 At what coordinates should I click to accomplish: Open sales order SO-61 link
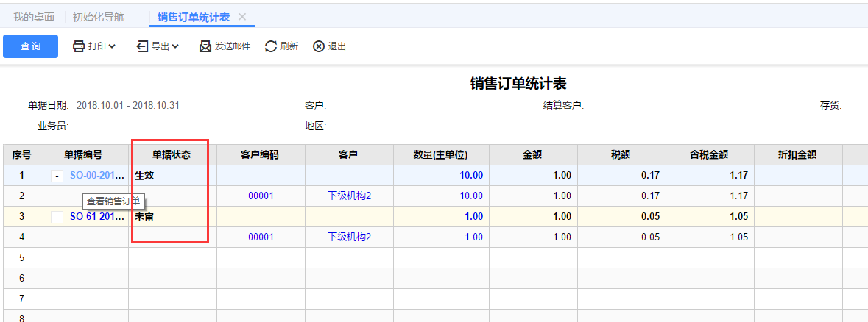coord(97,217)
